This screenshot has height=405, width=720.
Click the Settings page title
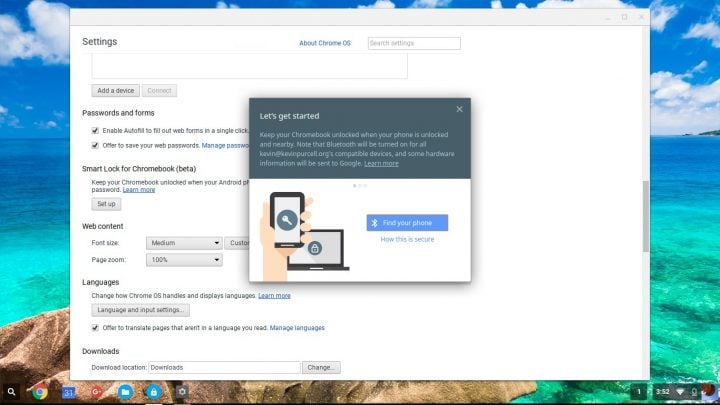(100, 42)
